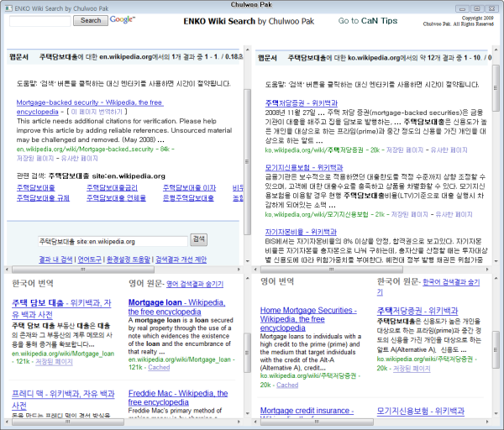The height and width of the screenshot is (430, 504).
Task: Open Freddie Mac - Wikipedia result link
Action: click(x=178, y=397)
